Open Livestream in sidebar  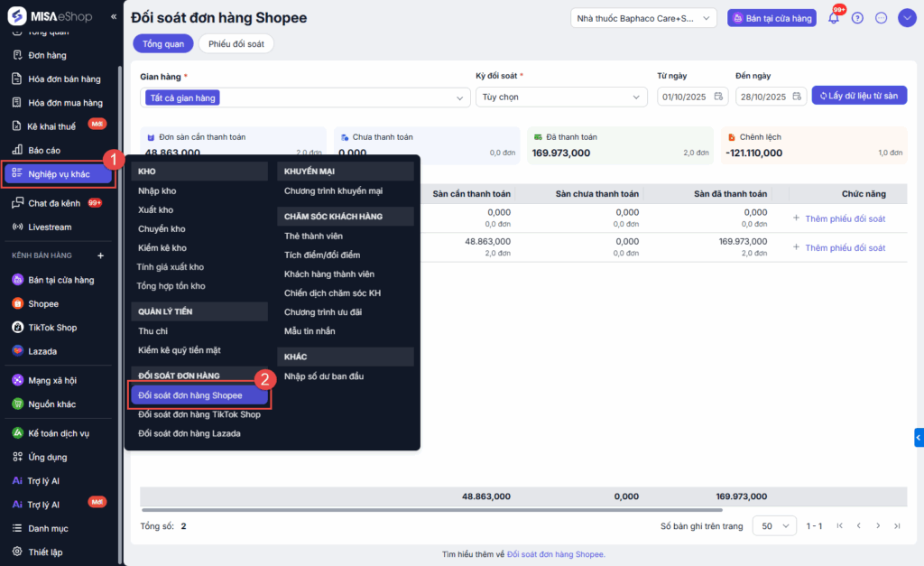(x=50, y=227)
